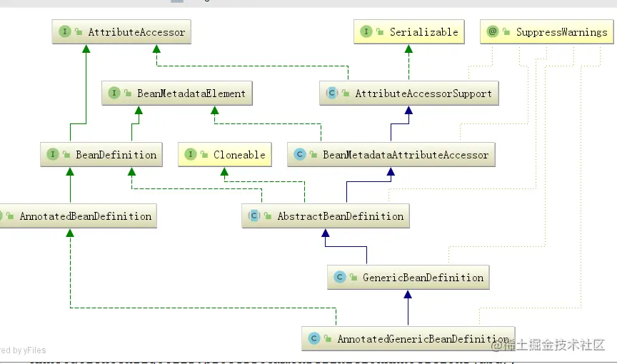Click the visibility lock icon on AttributeAccessorSupport

coord(346,93)
